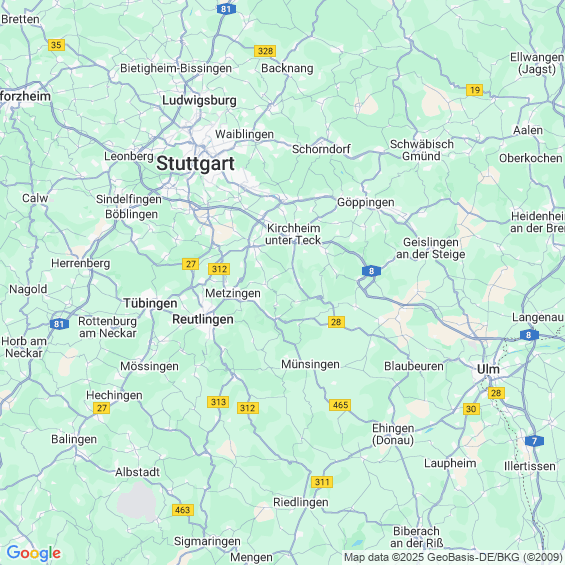Viewport: 565px width, 565px height.
Task: Select the Stuttgart city label
Action: point(195,164)
